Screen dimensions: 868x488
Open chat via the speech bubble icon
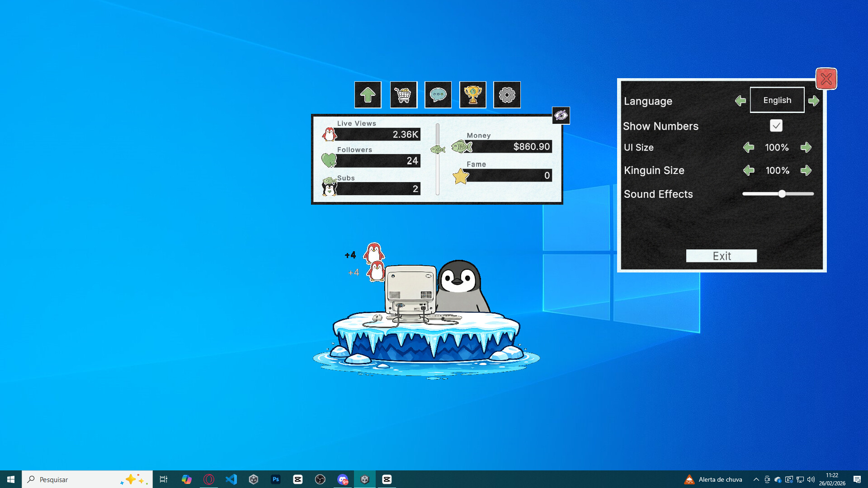438,95
